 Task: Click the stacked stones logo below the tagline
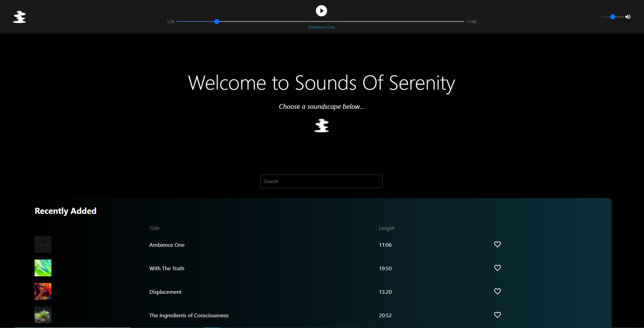tap(321, 126)
